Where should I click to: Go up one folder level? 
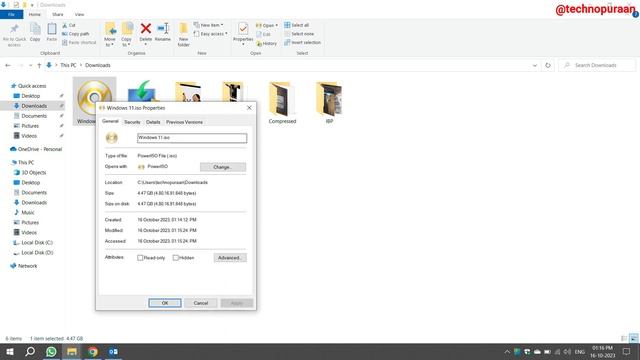point(39,65)
